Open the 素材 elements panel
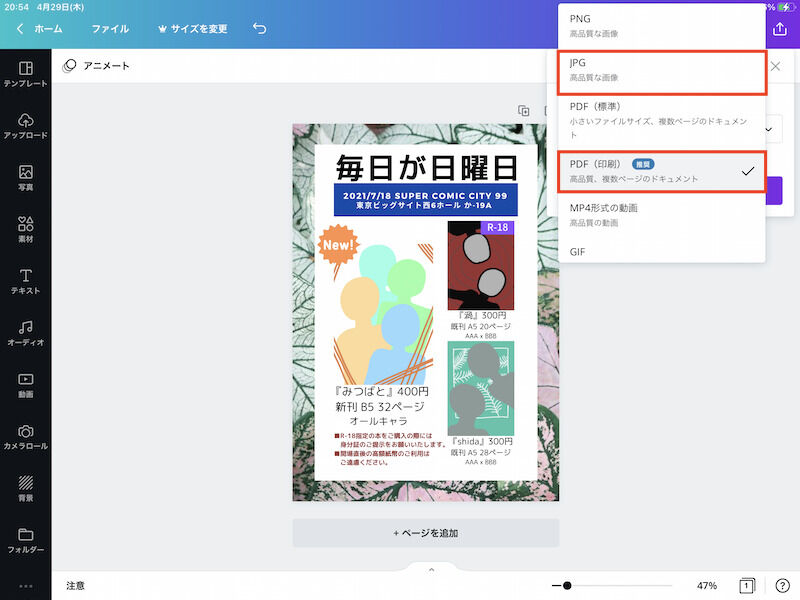 point(26,229)
